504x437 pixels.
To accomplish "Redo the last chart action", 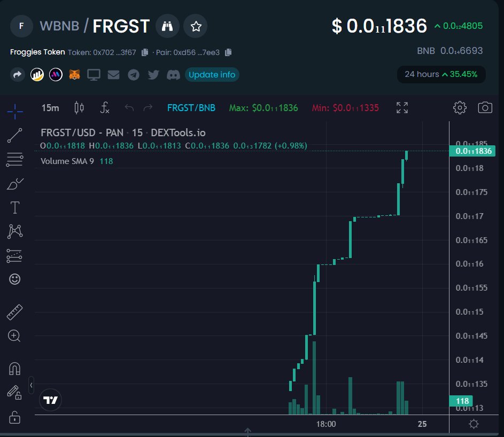I will (x=148, y=107).
